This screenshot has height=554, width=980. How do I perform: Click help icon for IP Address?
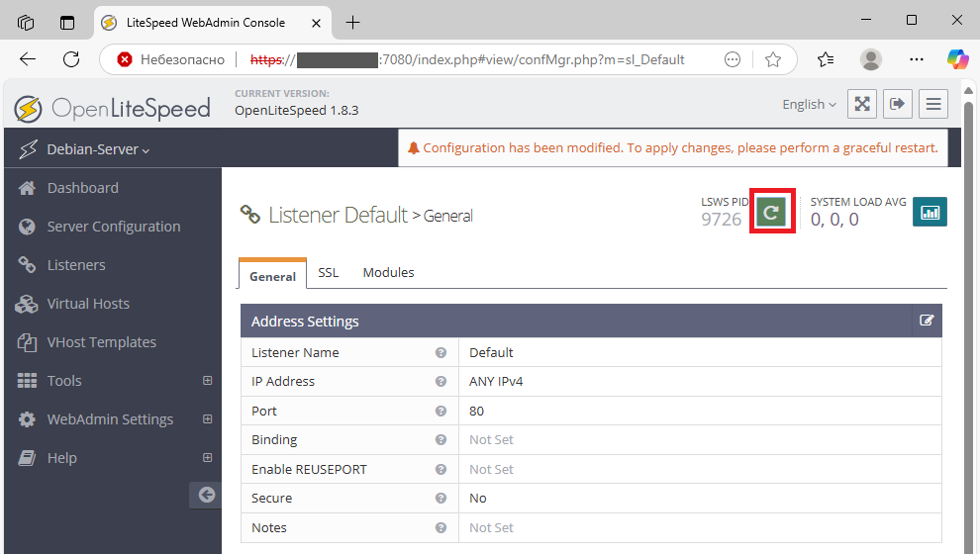click(441, 382)
